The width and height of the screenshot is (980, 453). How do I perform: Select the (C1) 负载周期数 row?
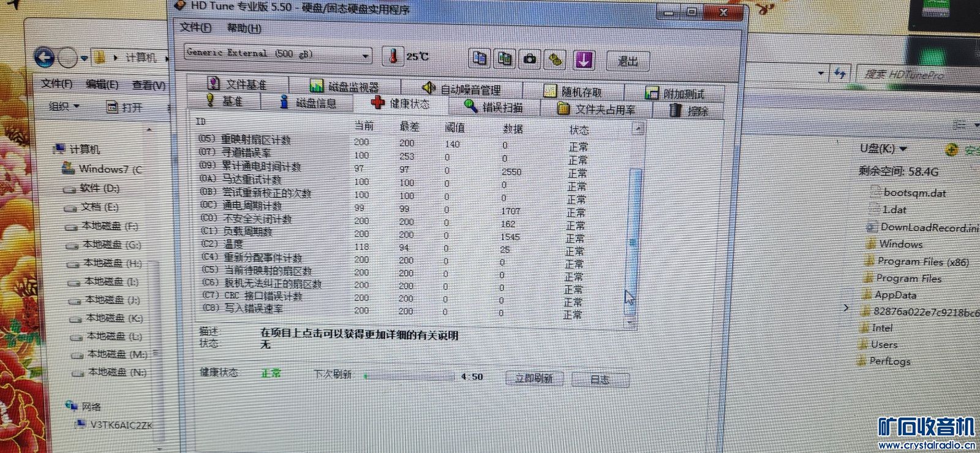[x=414, y=234]
